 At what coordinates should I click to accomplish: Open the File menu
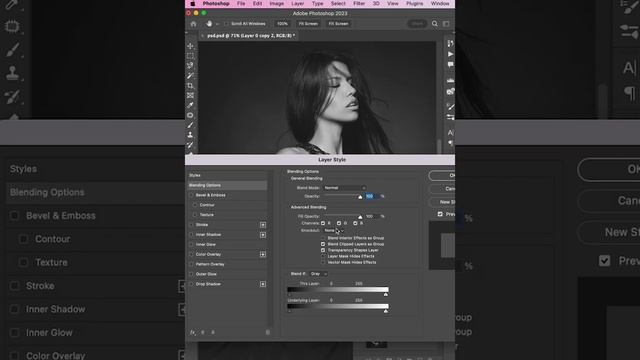click(x=241, y=4)
